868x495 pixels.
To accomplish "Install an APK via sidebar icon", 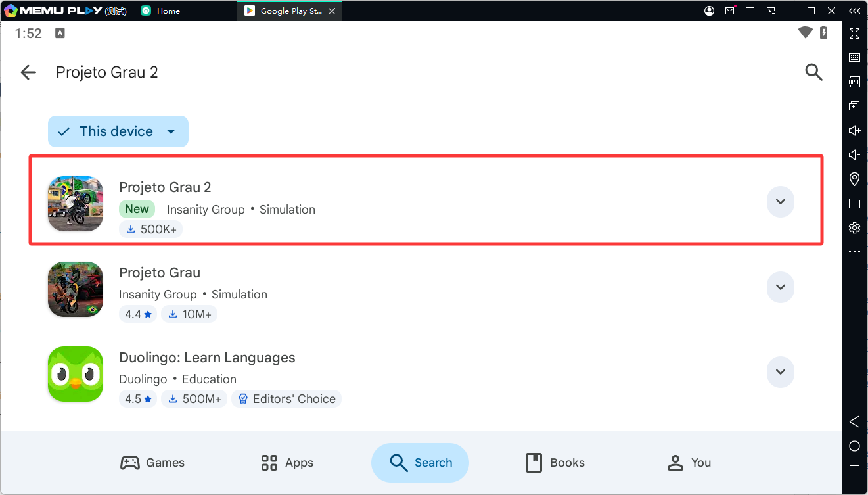I will point(854,82).
